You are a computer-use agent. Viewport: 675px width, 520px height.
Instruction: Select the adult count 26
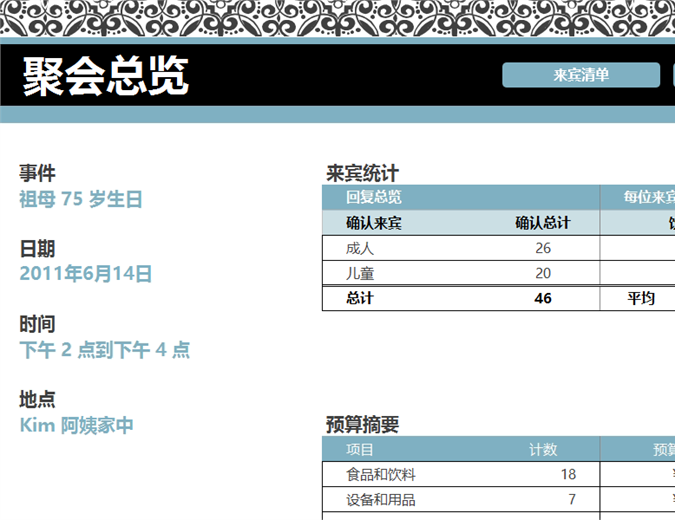[x=543, y=248]
